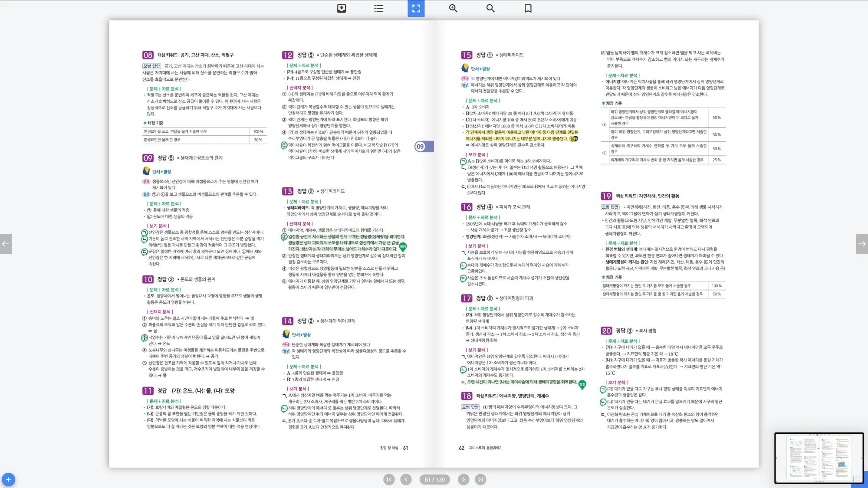The image size is (868, 488).
Task: Click the right edge forward arrow
Action: (862, 244)
